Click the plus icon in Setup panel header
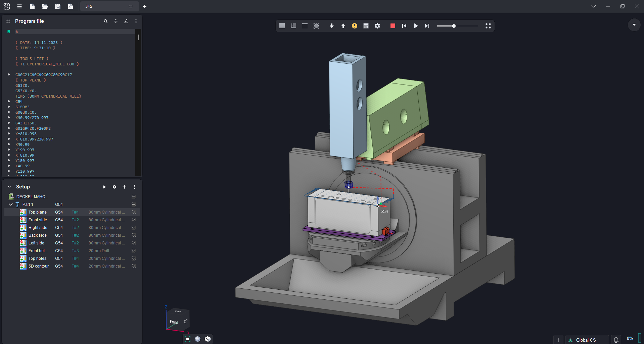The image size is (644, 344). click(125, 187)
